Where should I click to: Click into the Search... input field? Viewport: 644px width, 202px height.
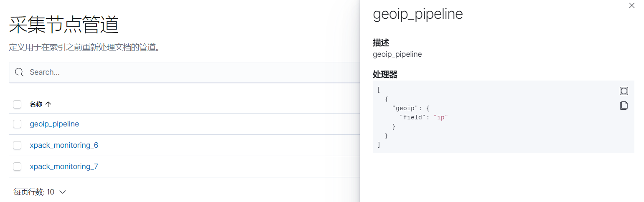[x=184, y=72]
